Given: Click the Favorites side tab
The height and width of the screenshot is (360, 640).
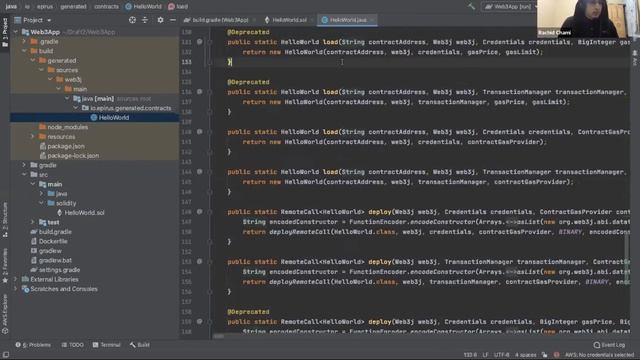Looking at the screenshot, I should [x=5, y=265].
